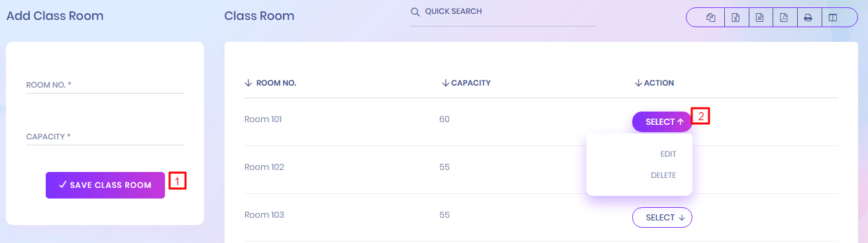Open the column visibility toggle icon
The image size is (868, 243).
[833, 18]
